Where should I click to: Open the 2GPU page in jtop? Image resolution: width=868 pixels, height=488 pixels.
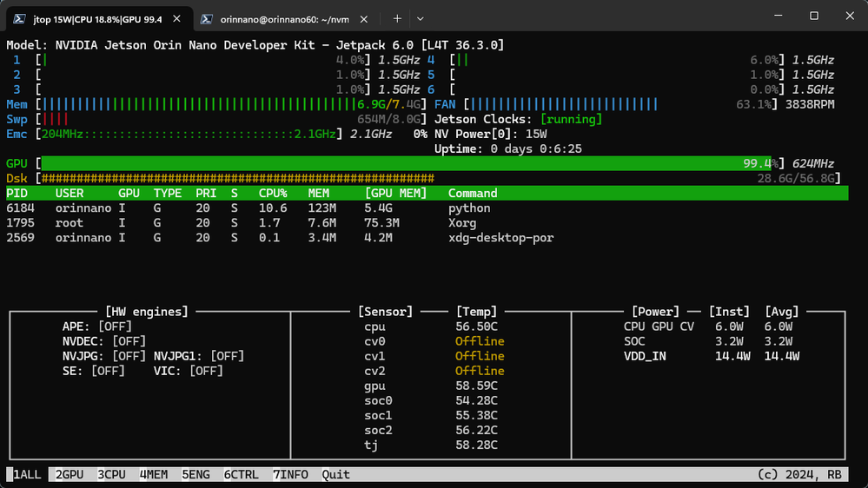69,475
